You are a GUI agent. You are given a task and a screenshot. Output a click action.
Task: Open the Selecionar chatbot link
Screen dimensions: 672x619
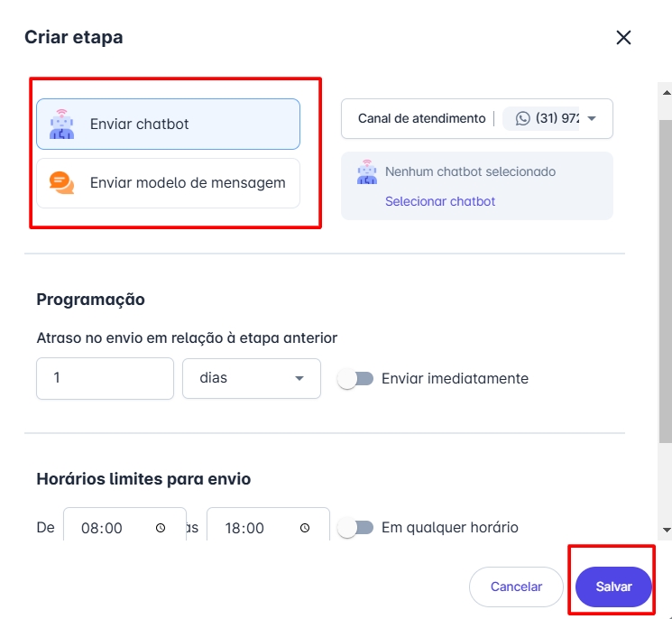(440, 201)
